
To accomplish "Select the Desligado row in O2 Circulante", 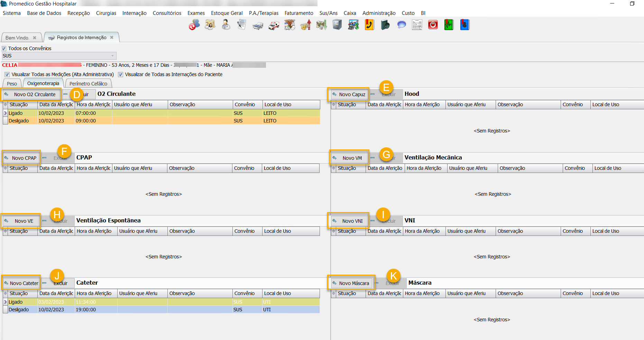I will [x=19, y=121].
